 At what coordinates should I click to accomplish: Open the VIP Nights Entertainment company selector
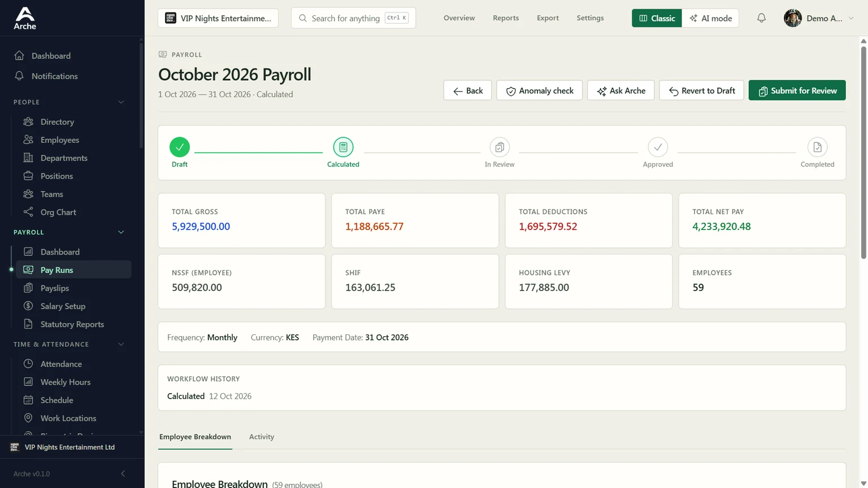tap(218, 18)
